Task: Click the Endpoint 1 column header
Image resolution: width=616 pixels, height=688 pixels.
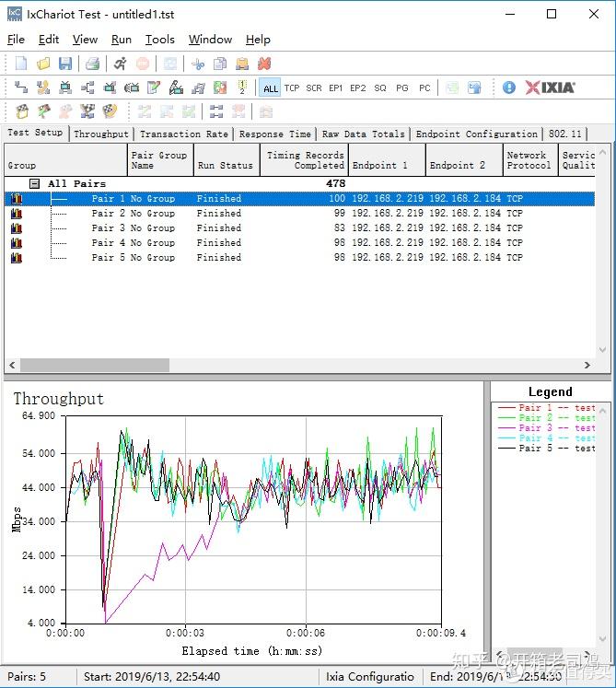Action: point(387,160)
